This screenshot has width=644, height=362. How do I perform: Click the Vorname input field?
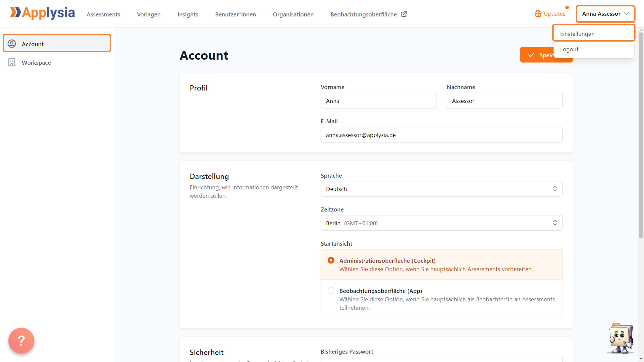(378, 101)
